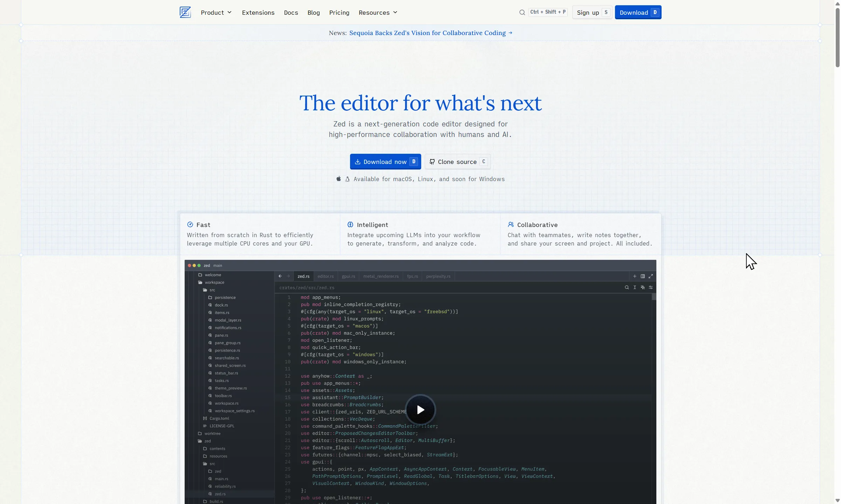This screenshot has width=841, height=504.
Task: Switch to the perplexity.rs tab
Action: point(438,276)
